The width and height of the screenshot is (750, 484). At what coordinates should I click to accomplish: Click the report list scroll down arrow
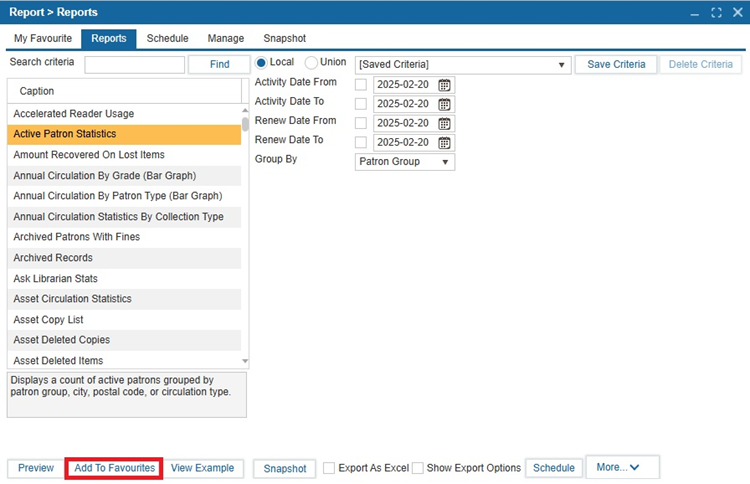(245, 362)
